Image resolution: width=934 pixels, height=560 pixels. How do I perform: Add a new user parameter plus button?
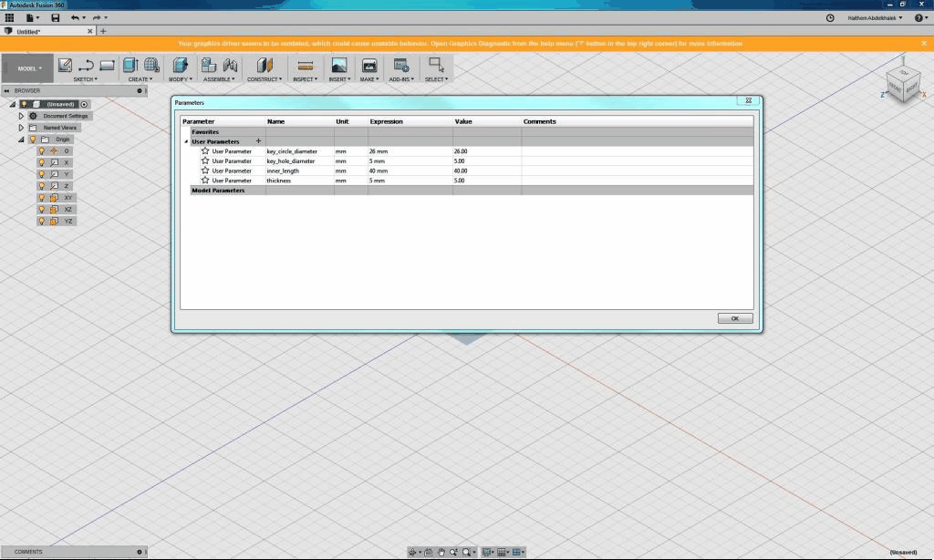[x=258, y=141]
